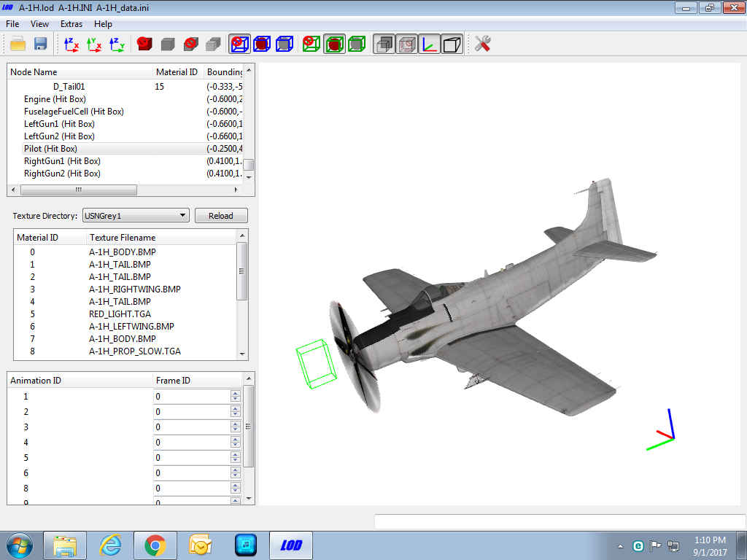Screen dimensions: 747x560
Task: Open the Extras menu
Action: coord(71,24)
